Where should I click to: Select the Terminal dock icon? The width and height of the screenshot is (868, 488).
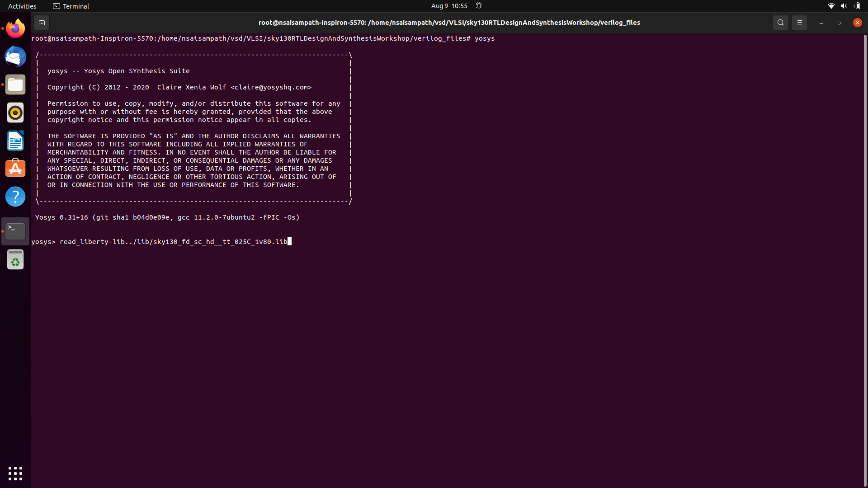coord(15,231)
